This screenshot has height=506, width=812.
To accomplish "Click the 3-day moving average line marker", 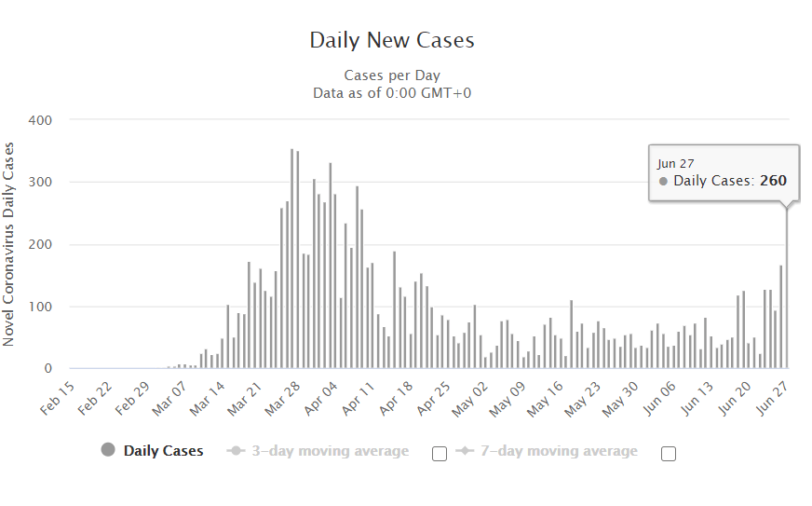I will (237, 451).
